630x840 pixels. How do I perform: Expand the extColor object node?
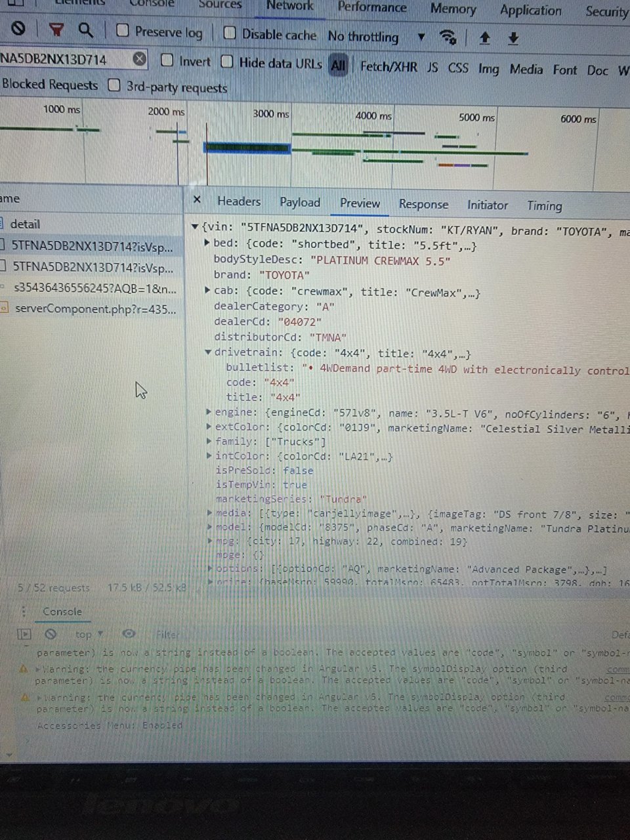(209, 427)
